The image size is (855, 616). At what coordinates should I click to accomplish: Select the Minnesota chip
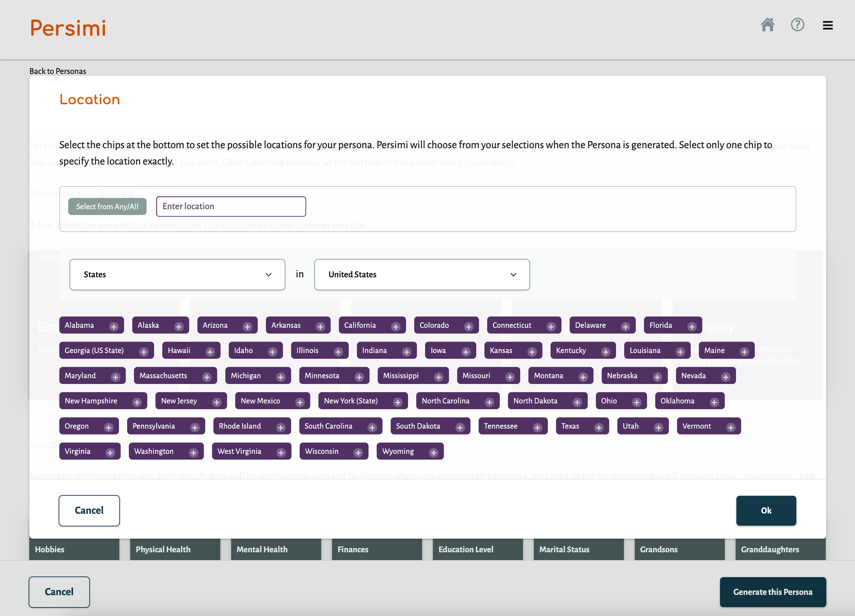(334, 375)
